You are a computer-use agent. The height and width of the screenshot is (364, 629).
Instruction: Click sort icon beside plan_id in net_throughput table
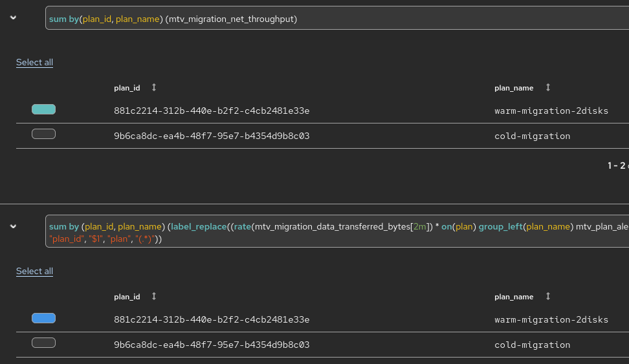pyautogui.click(x=154, y=87)
